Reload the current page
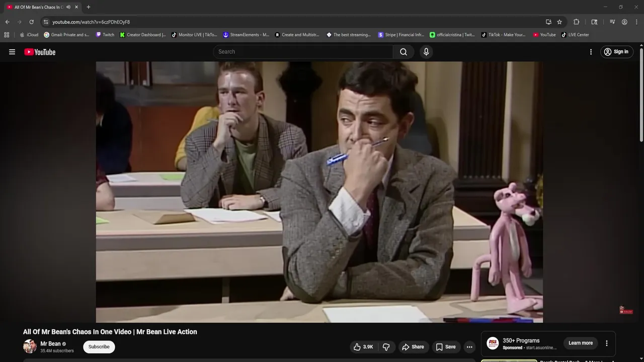Image resolution: width=644 pixels, height=362 pixels. pos(31,22)
